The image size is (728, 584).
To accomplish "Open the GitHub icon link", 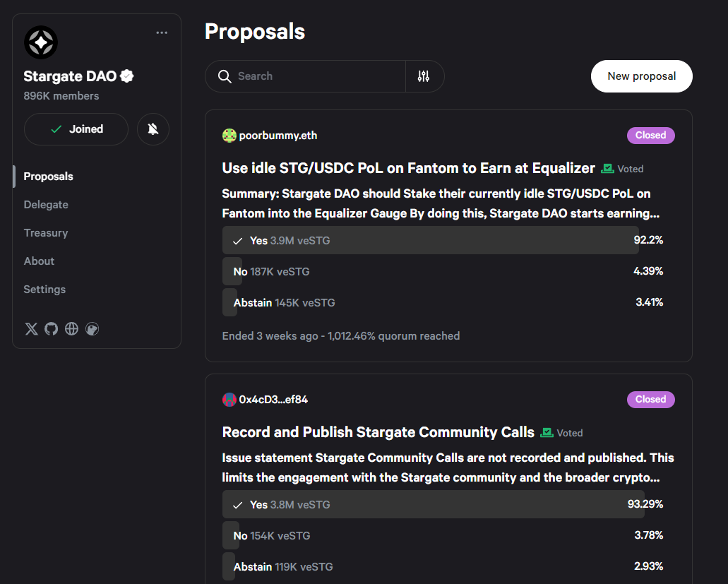I will 51,328.
